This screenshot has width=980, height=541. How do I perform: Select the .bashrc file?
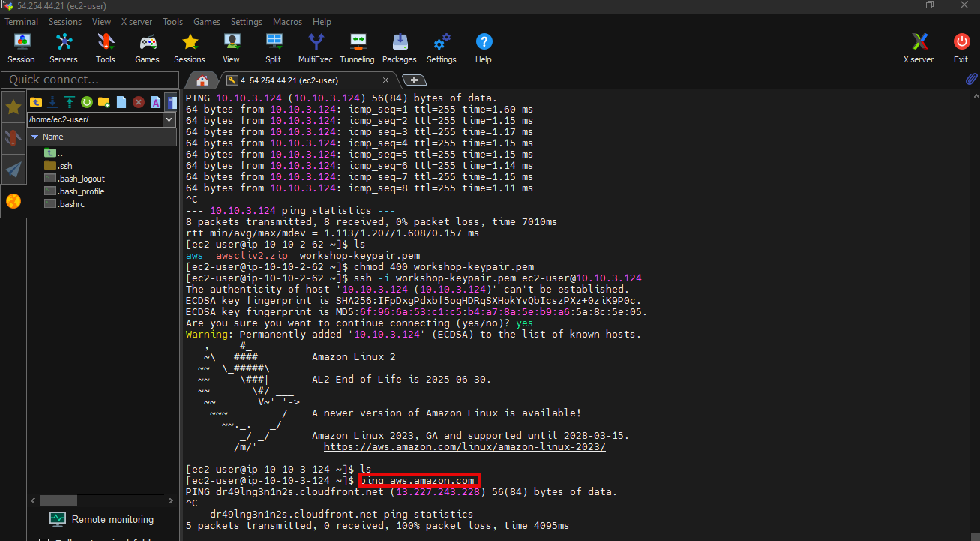point(65,204)
